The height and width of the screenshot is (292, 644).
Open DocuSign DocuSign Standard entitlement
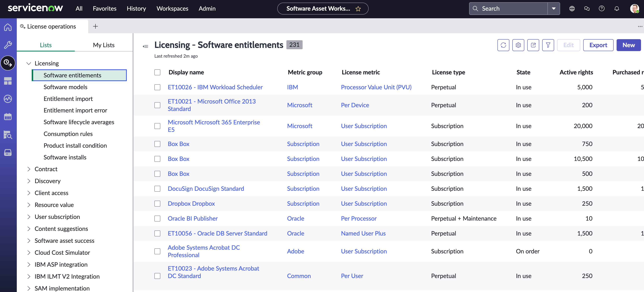click(206, 189)
